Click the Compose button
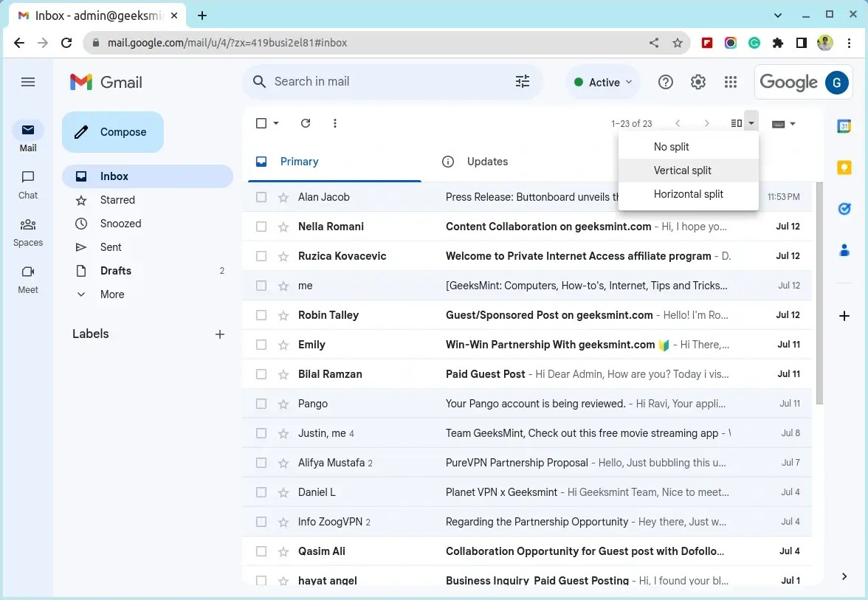The height and width of the screenshot is (600, 868). pos(112,131)
